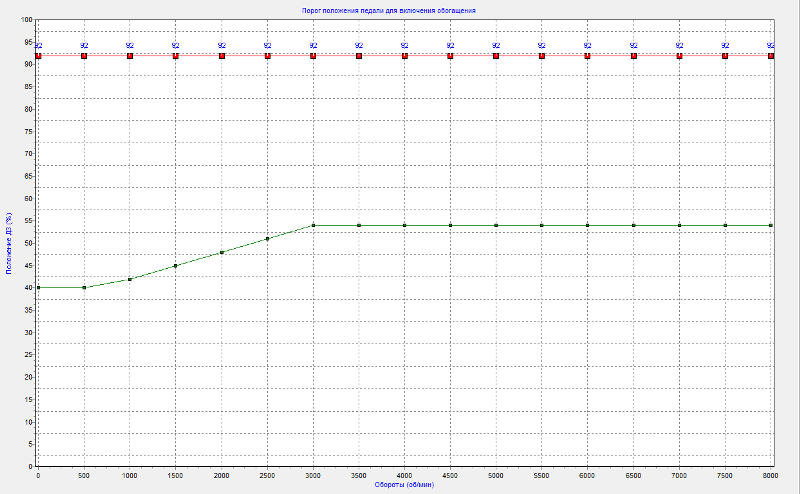800x494 pixels.
Task: Select the green point at 1500 RPM
Action: [x=176, y=266]
